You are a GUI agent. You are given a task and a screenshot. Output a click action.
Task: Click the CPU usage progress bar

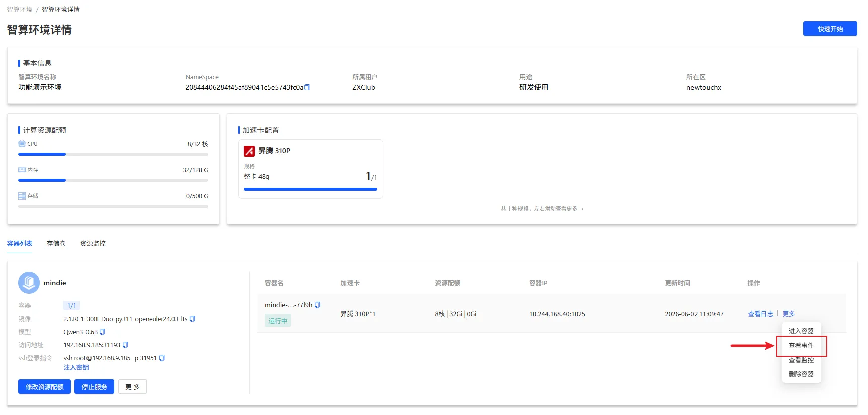pos(113,154)
